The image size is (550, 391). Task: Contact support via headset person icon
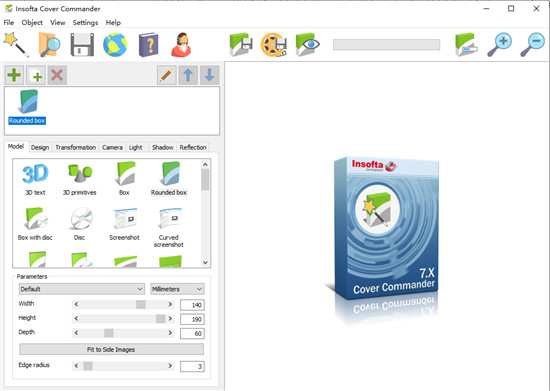(x=181, y=45)
